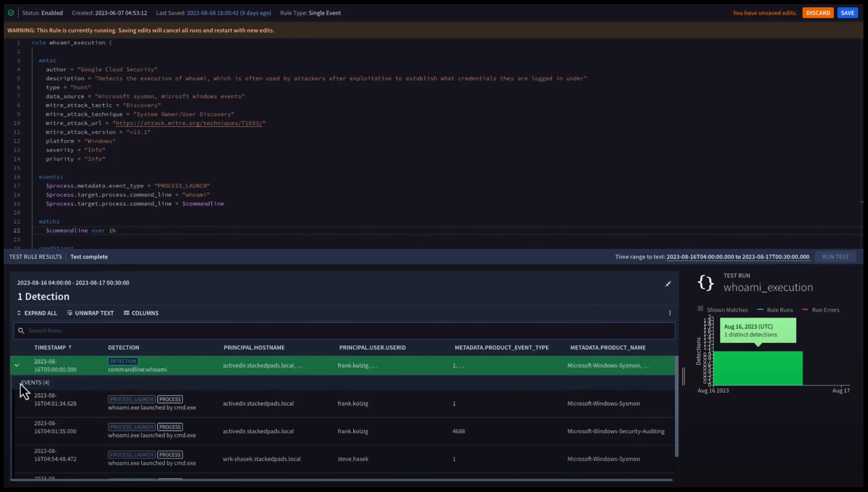Click the curly braces rule icon
Image resolution: width=868 pixels, height=492 pixels.
coord(706,283)
